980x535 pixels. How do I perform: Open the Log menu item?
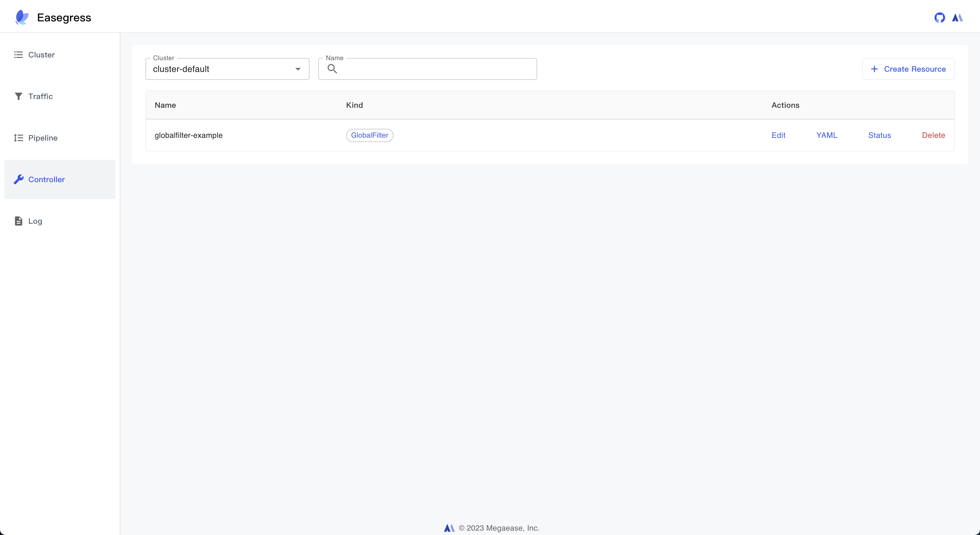tap(35, 221)
